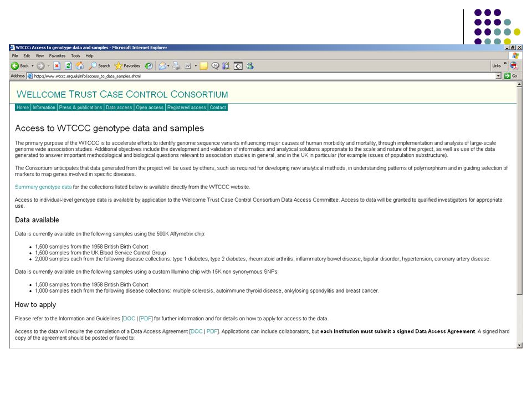
Task: Minimize the Internet Explorer window
Action: (x=507, y=48)
